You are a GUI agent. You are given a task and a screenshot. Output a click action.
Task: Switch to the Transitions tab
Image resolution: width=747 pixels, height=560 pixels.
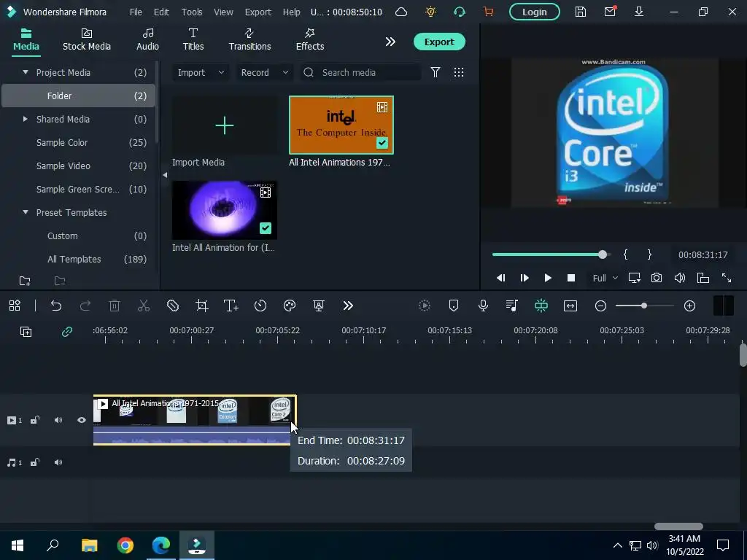coord(249,40)
